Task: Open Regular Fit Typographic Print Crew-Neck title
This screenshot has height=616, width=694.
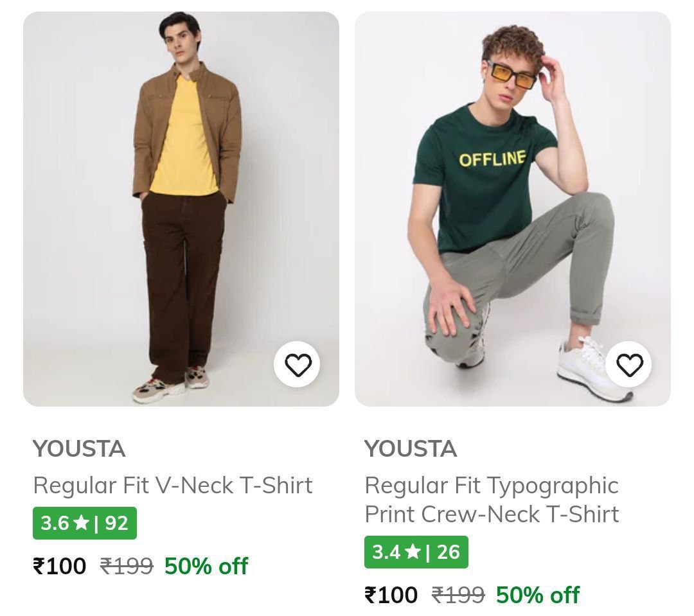Action: 492,500
